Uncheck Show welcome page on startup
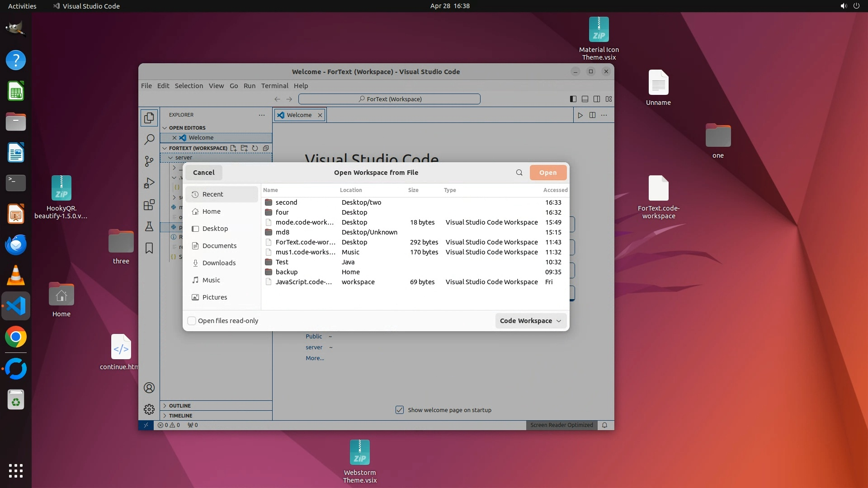Screen dimensions: 868x488 pyautogui.click(x=400, y=410)
